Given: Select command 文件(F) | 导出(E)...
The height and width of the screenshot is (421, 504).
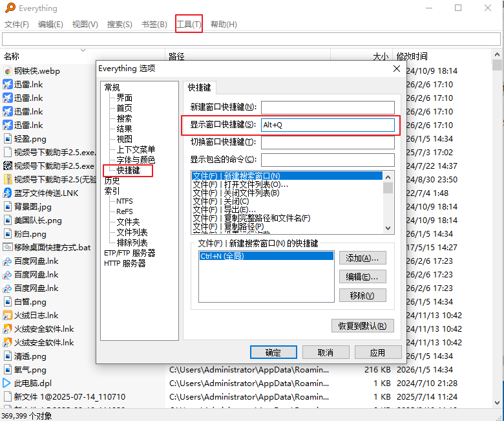Looking at the screenshot, I should (225, 210).
